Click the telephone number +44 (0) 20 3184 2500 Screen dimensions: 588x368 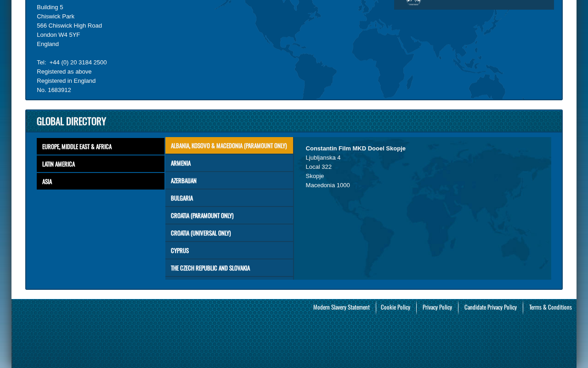[78, 62]
